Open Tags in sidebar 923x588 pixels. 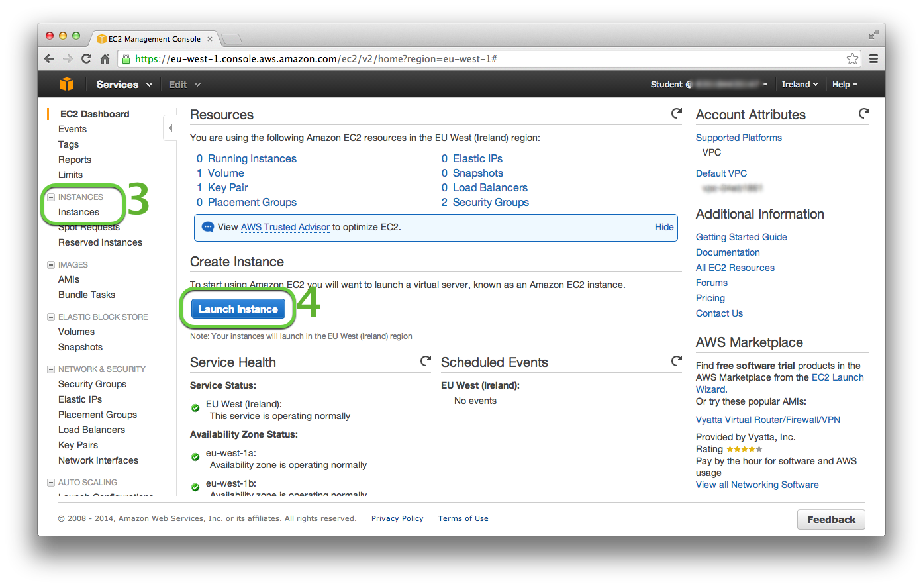68,144
